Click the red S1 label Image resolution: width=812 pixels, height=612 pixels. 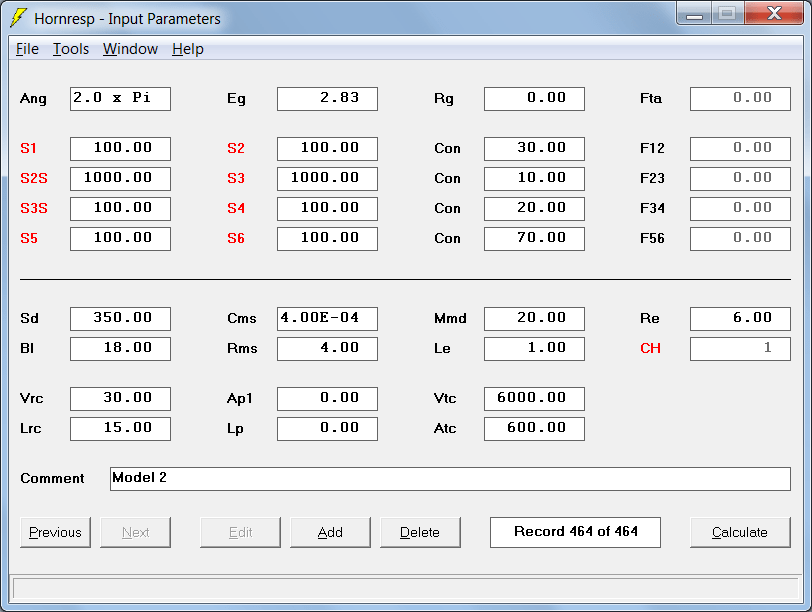point(28,149)
